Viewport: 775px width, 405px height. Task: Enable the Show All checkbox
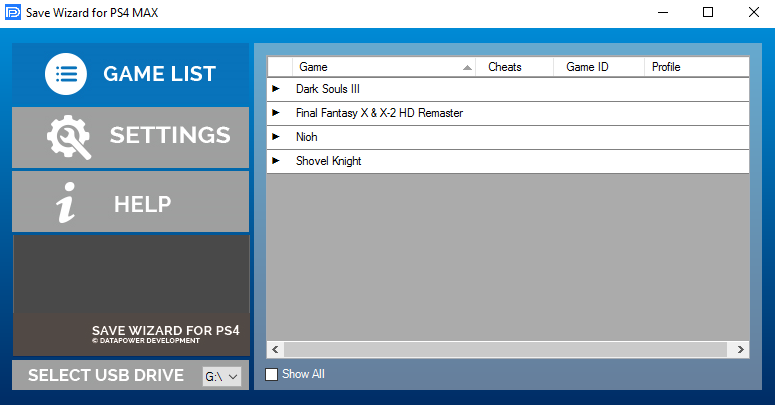pos(271,374)
